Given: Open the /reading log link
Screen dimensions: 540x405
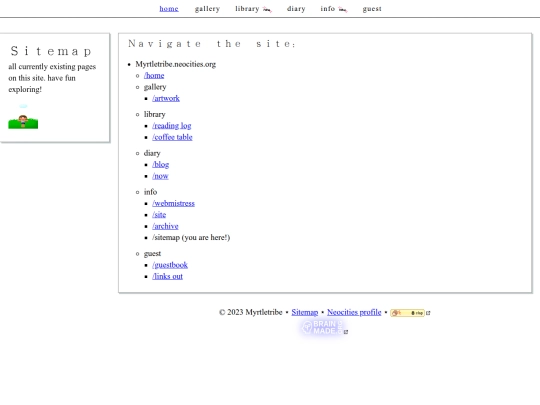Looking at the screenshot, I should [172, 126].
